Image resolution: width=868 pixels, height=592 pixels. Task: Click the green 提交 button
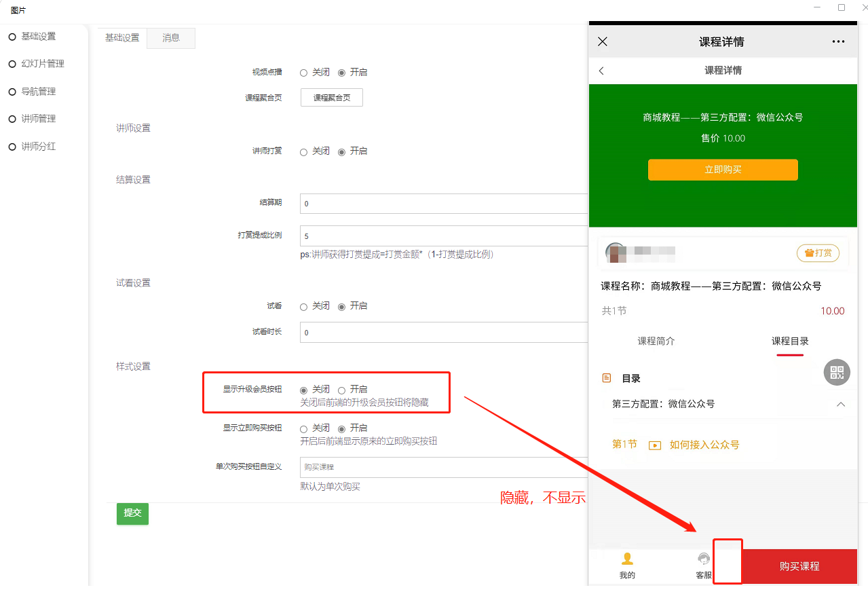point(132,513)
